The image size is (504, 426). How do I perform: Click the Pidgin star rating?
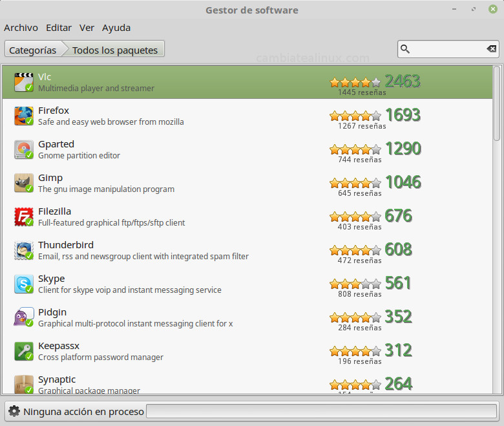355,317
